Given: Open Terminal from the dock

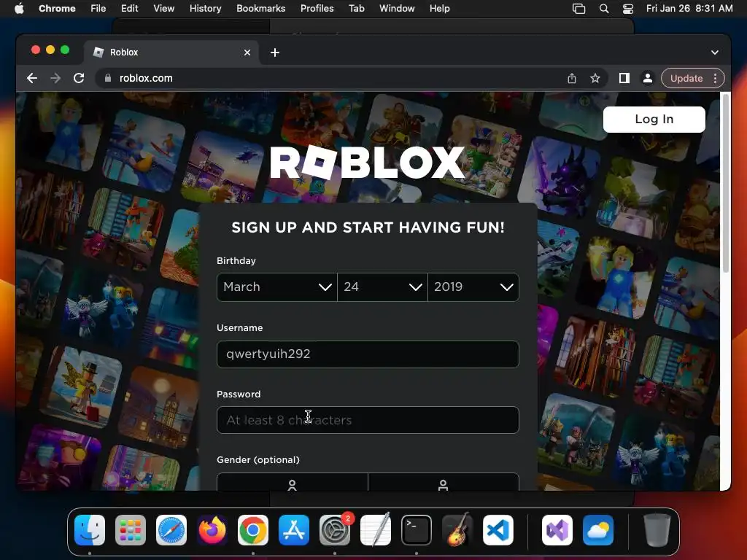Looking at the screenshot, I should click(417, 530).
